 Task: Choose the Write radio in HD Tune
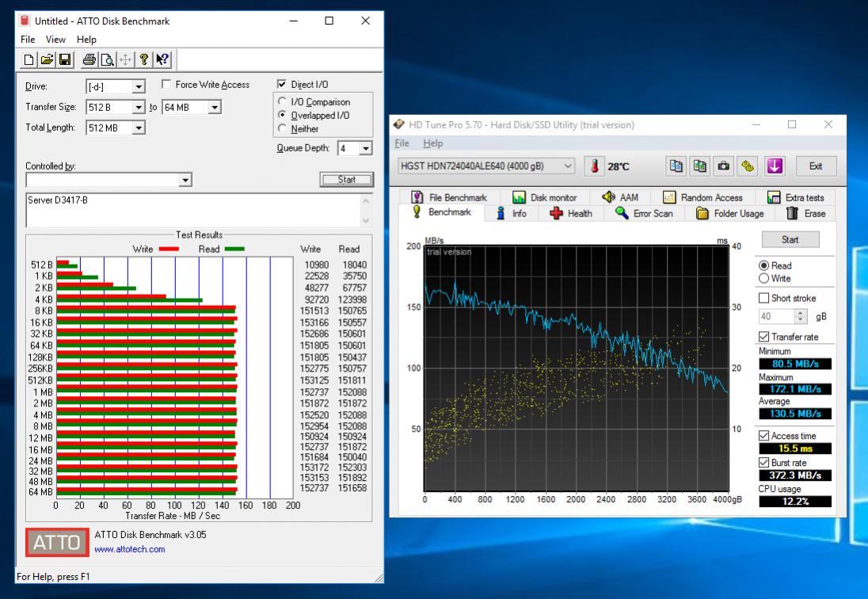click(x=764, y=278)
